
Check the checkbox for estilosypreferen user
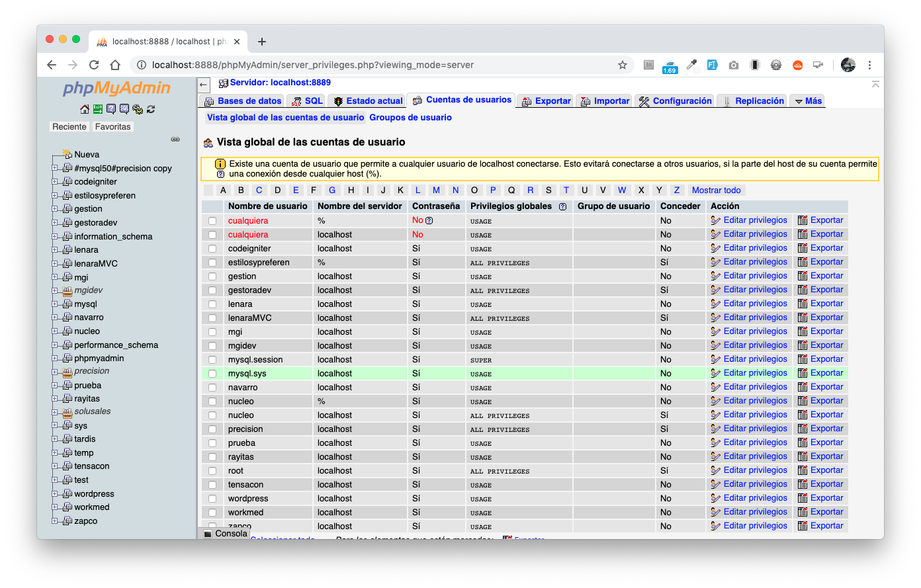[212, 263]
